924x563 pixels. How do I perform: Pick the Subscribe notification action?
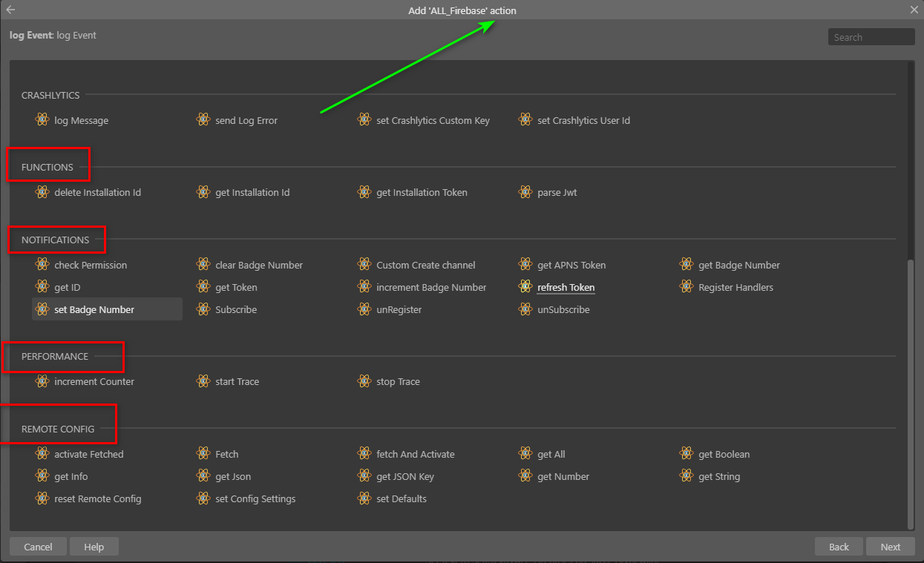coord(236,309)
